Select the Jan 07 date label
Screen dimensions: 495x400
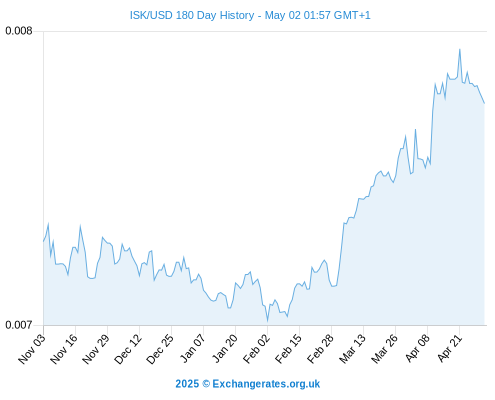click(193, 348)
